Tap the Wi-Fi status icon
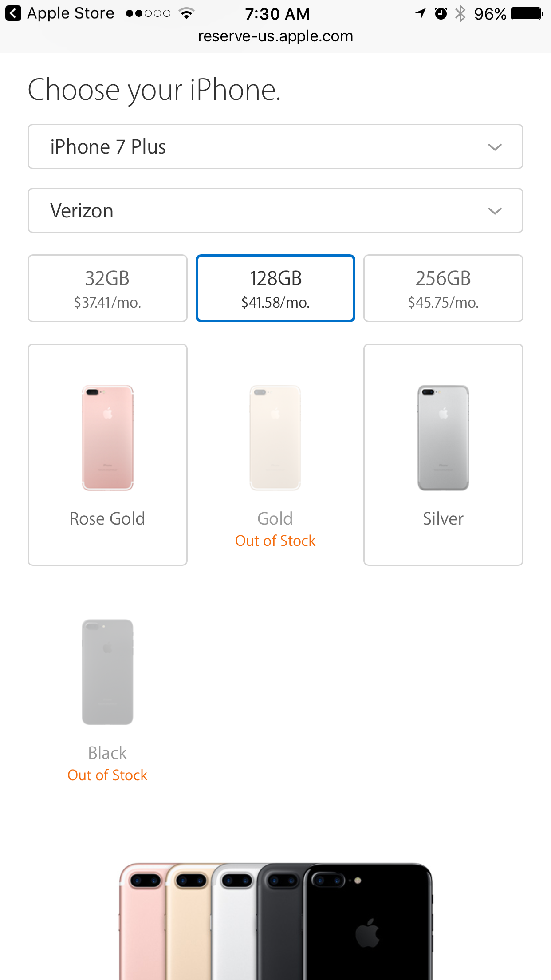Viewport: 551px width, 980px height. (187, 13)
